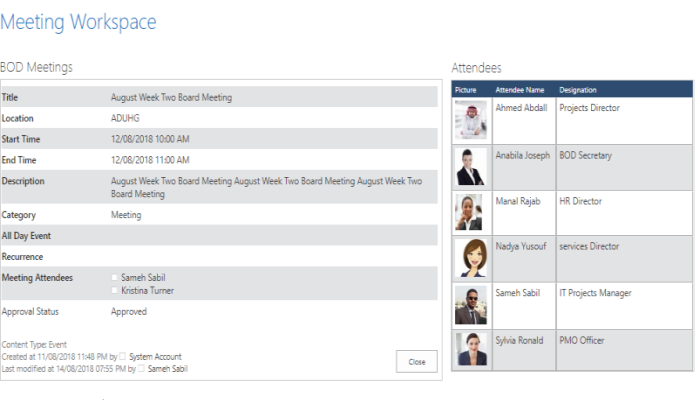The height and width of the screenshot is (400, 700).
Task: Open Manal Rajab's photo
Action: pos(470,212)
